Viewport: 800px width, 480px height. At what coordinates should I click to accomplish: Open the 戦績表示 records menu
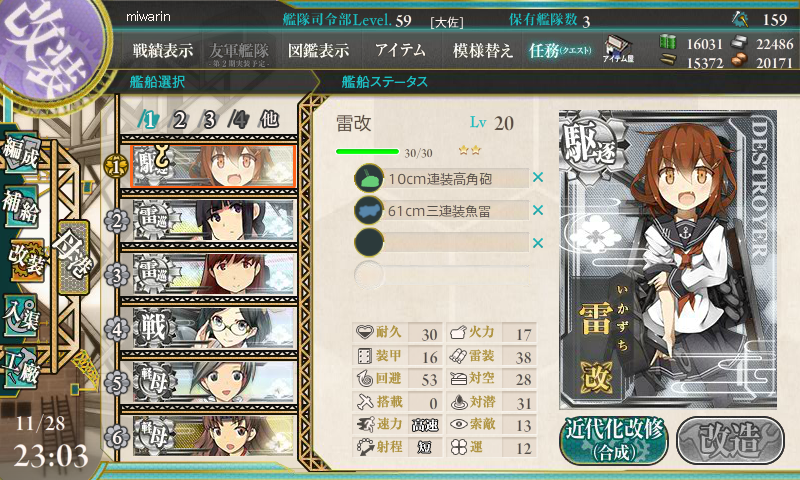pyautogui.click(x=163, y=50)
